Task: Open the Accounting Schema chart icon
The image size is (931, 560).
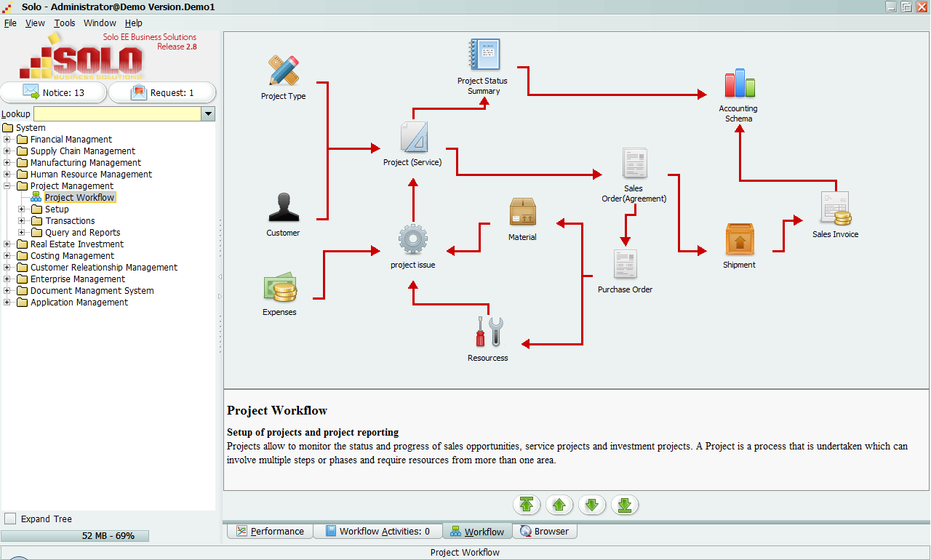Action: point(739,84)
